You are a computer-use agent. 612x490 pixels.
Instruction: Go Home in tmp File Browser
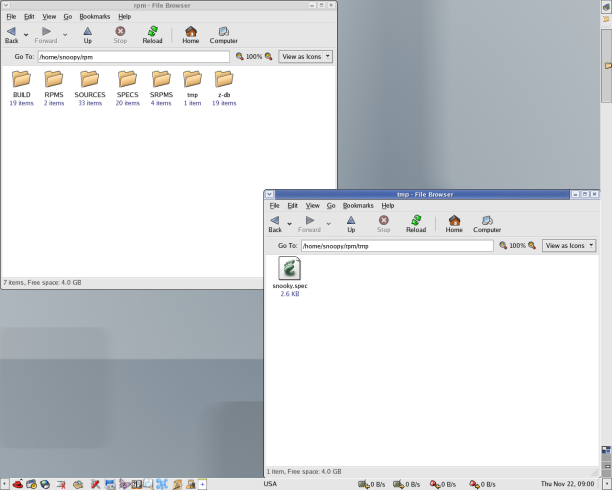[454, 220]
